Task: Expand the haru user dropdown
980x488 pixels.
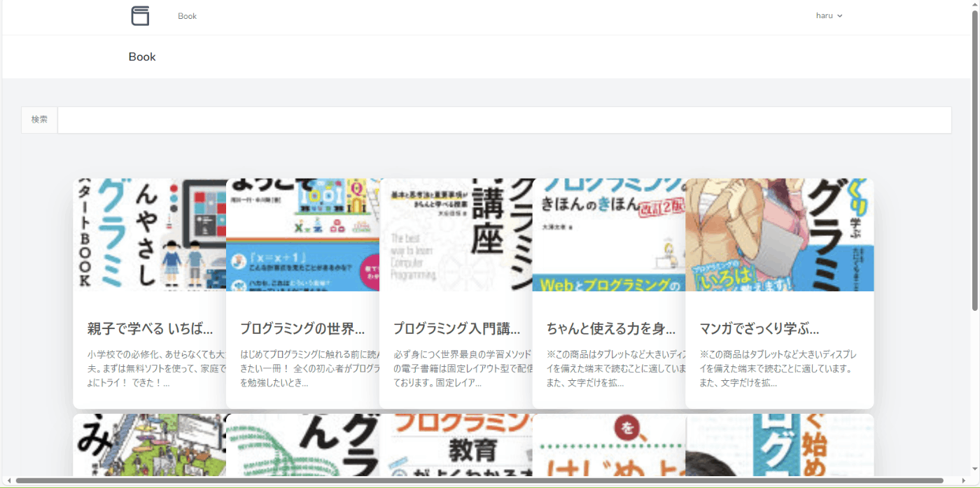Action: pos(829,15)
